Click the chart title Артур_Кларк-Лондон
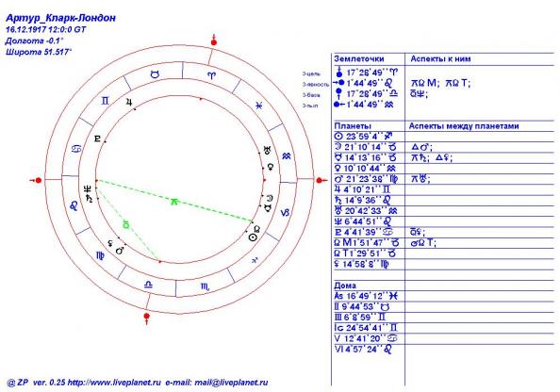560x392 pixels. point(60,18)
